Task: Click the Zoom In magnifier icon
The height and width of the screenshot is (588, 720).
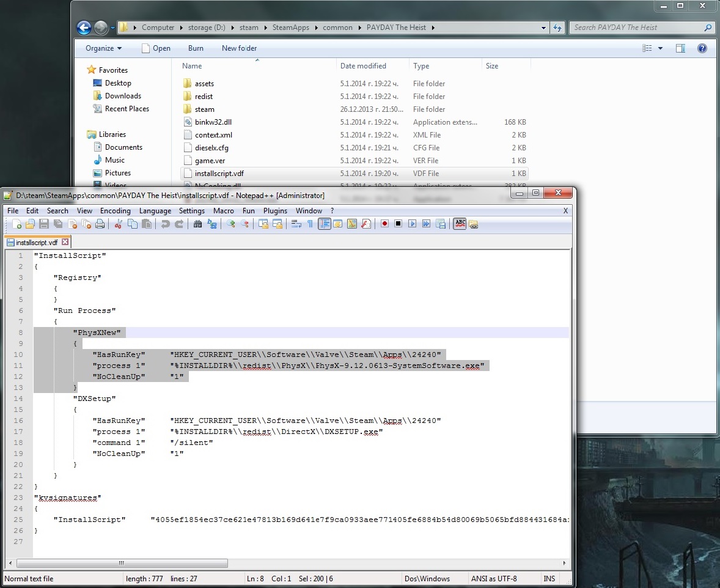Action: 230,224
